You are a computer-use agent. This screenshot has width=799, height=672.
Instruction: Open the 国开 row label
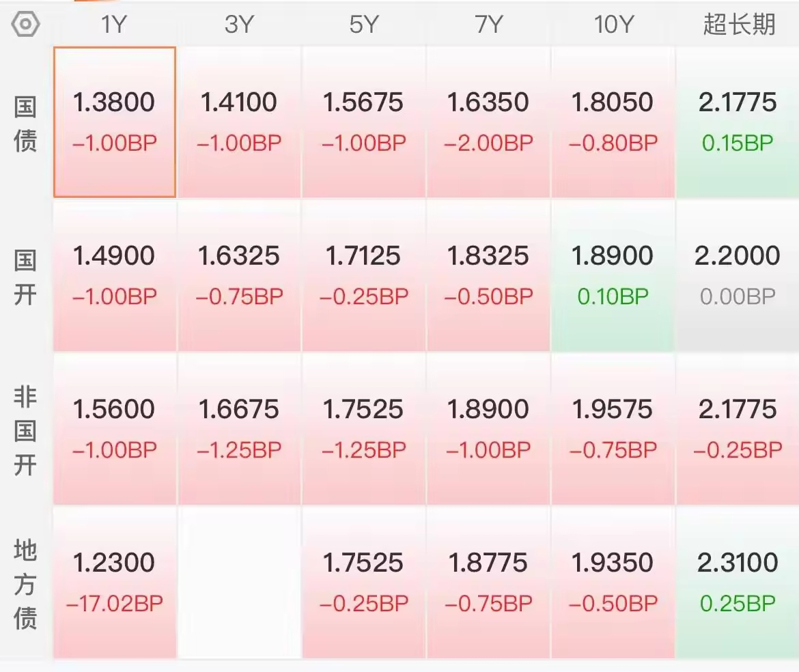tap(25, 277)
